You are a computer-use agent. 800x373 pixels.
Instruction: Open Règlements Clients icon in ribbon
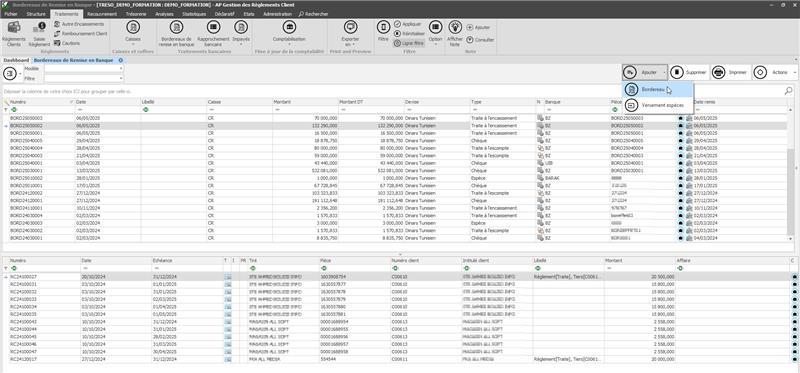pyautogui.click(x=14, y=28)
